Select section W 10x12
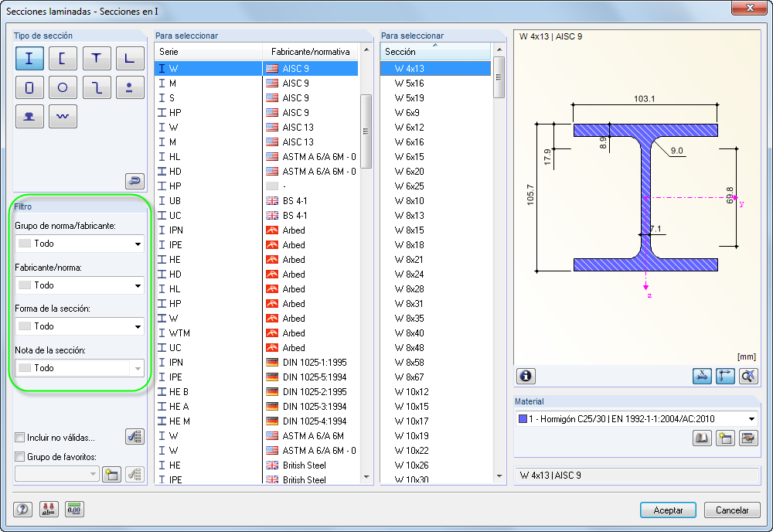Viewport: 773px width, 532px height. point(435,392)
